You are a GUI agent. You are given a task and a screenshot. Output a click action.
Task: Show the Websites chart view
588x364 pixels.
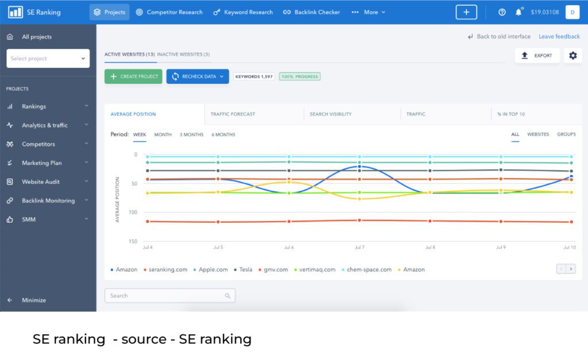537,134
